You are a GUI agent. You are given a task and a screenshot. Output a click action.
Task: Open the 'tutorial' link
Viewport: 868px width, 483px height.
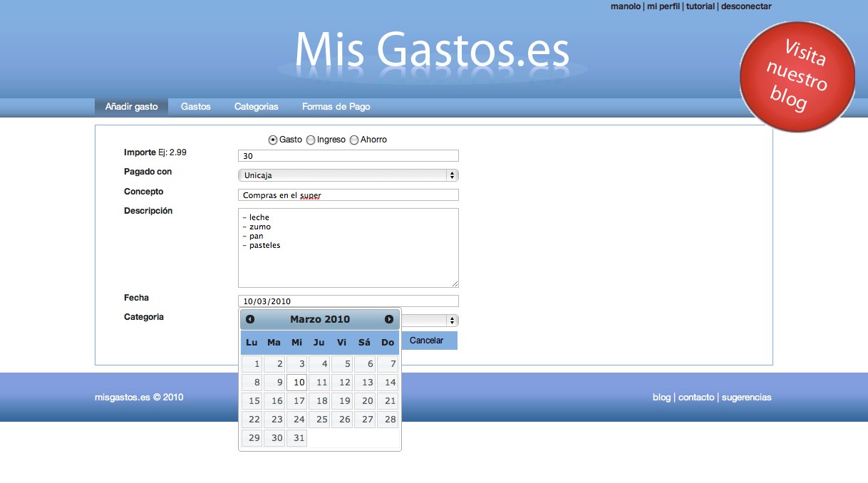[700, 6]
